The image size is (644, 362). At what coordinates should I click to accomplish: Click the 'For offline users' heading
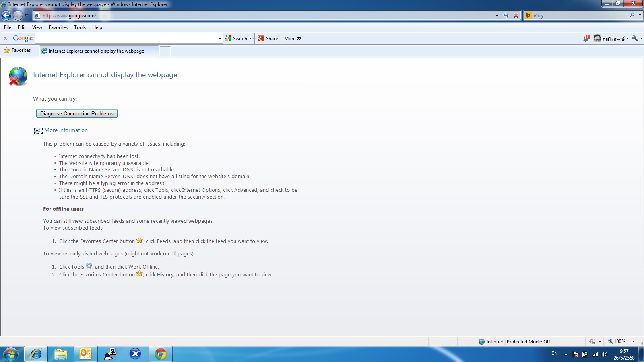pos(64,209)
